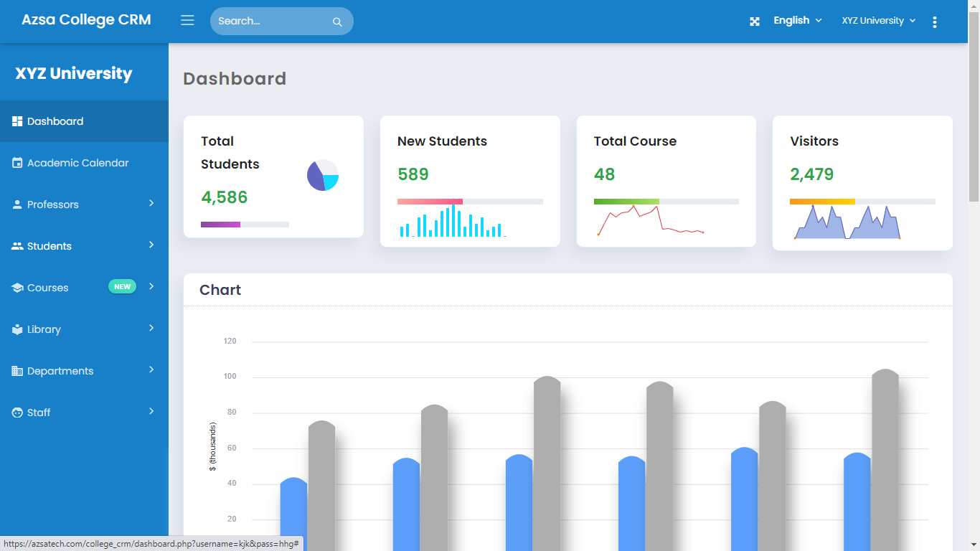980x551 pixels.
Task: Click the Staff face icon
Action: click(17, 413)
